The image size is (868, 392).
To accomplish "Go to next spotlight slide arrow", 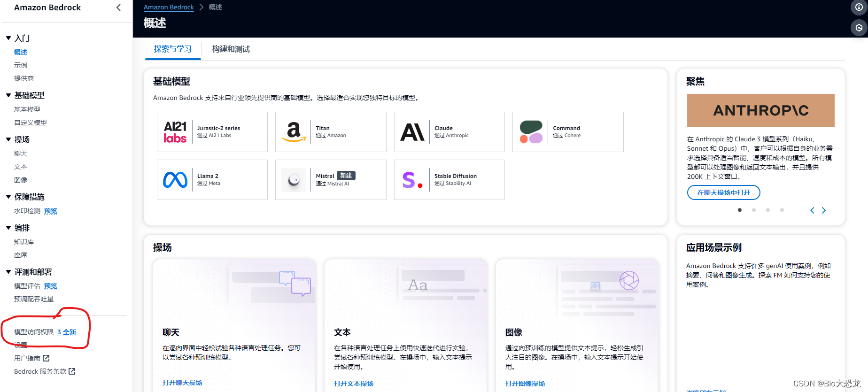I will coord(823,210).
